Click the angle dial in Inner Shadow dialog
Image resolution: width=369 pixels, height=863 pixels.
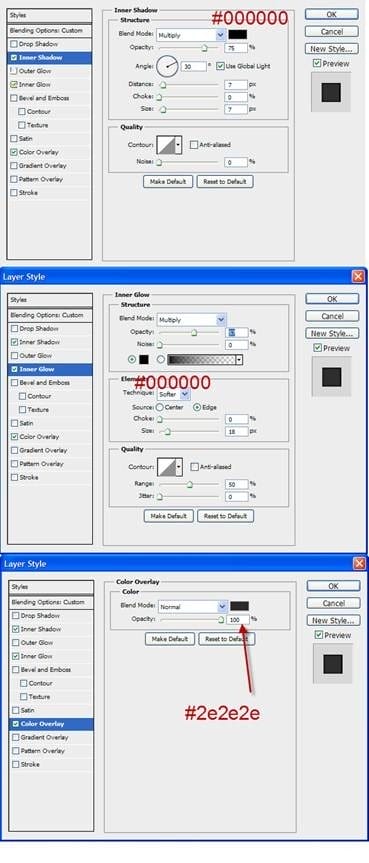click(167, 67)
